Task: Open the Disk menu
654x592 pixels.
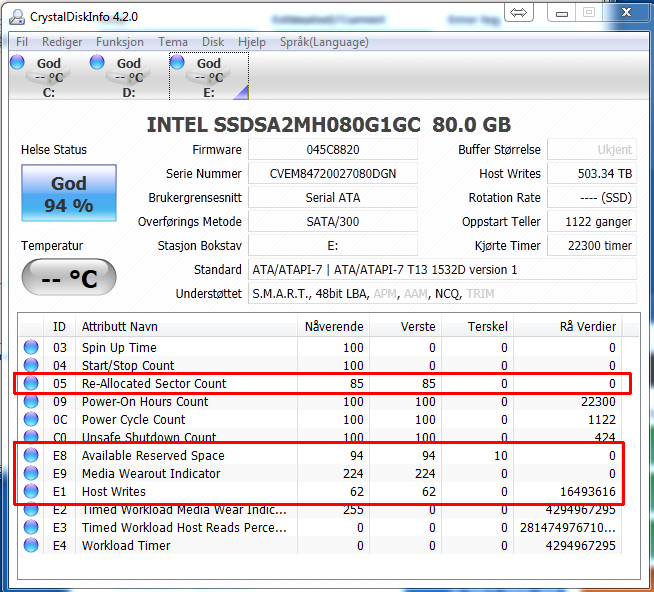Action: point(213,42)
